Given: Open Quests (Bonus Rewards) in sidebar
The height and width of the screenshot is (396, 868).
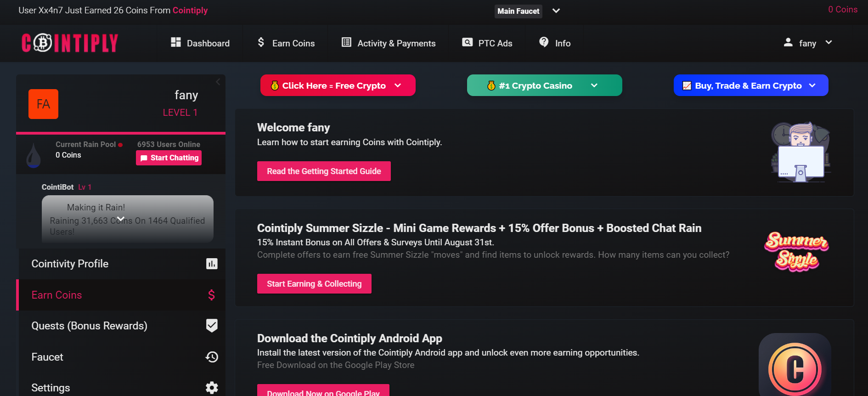Looking at the screenshot, I should pos(122,326).
